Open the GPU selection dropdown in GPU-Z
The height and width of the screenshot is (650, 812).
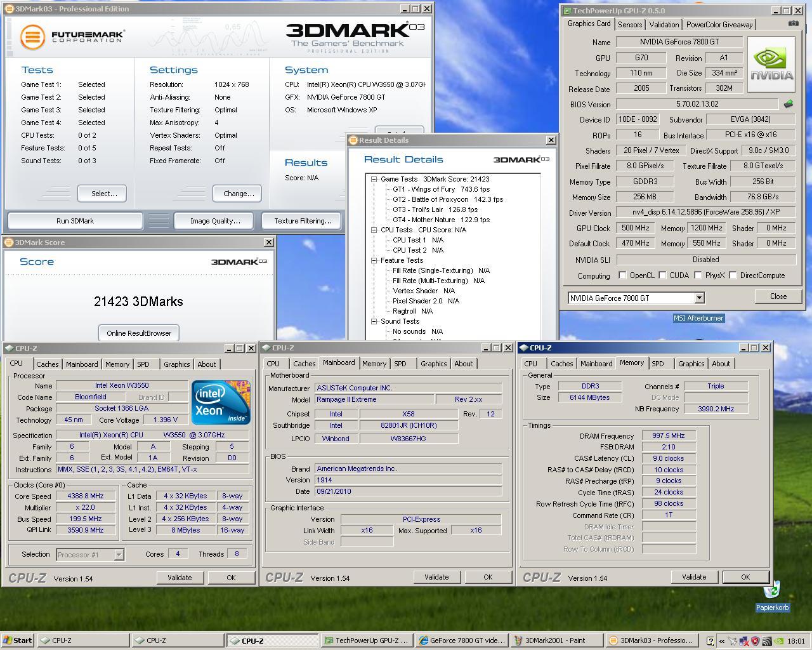pyautogui.click(x=699, y=298)
